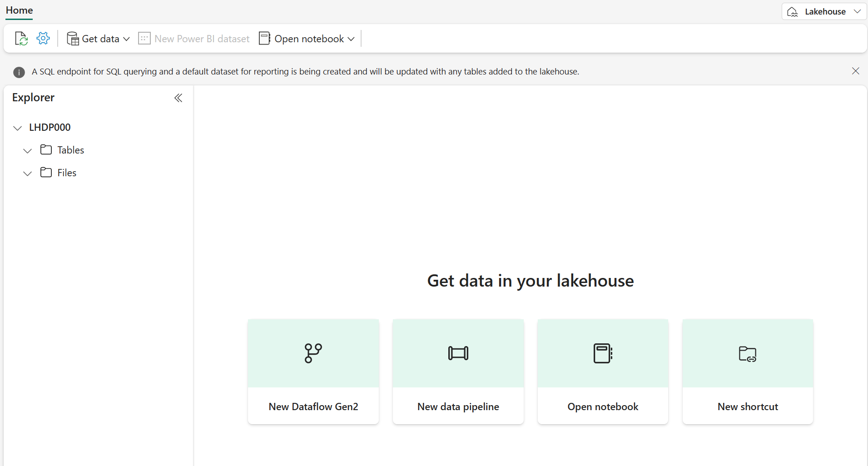Refresh the lakehouse with the sync icon
The width and height of the screenshot is (868, 466).
pyautogui.click(x=21, y=38)
